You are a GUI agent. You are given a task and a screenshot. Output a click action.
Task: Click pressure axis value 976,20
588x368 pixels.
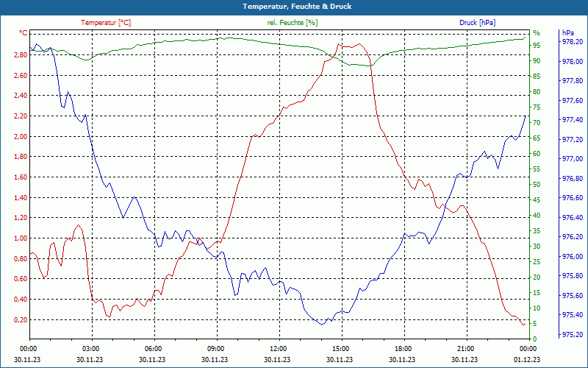click(x=573, y=237)
